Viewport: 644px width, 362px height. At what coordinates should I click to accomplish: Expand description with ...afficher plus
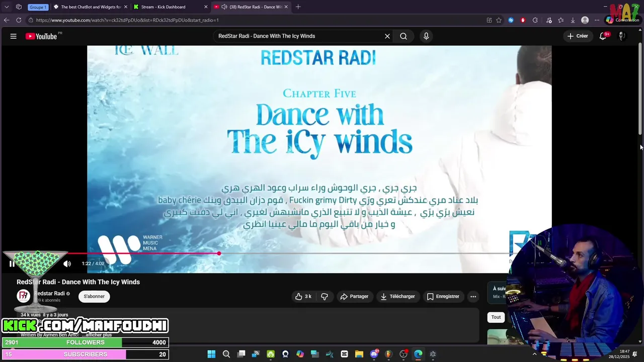click(x=97, y=335)
